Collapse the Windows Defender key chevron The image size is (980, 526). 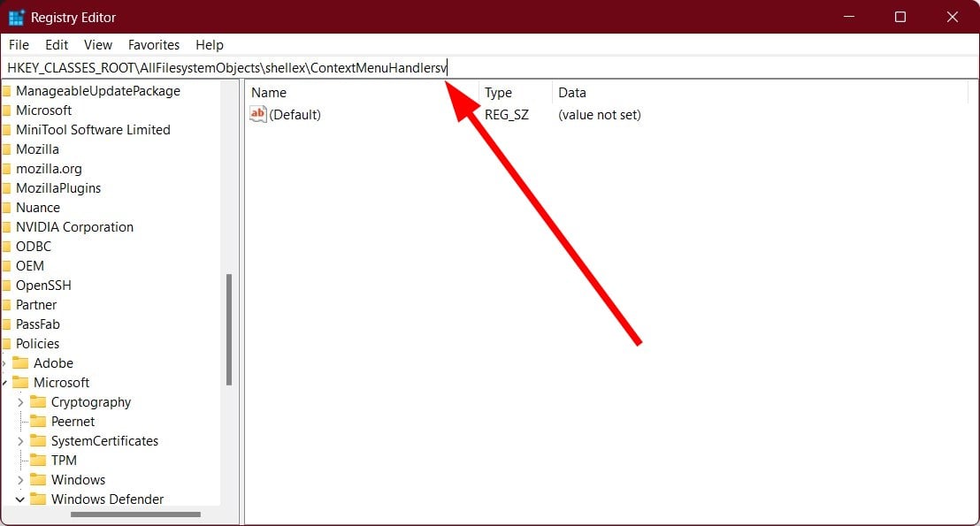pyautogui.click(x=20, y=499)
